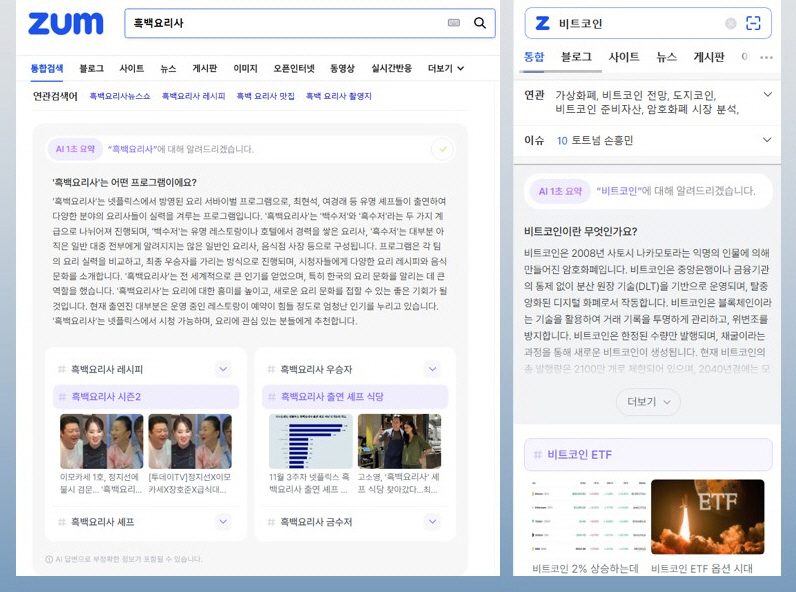Click headline 비트코인 2% 상승하는데

pyautogui.click(x=585, y=568)
